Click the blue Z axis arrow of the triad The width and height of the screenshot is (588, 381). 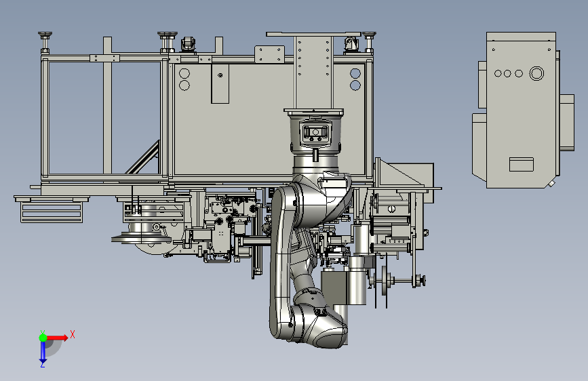(43, 353)
